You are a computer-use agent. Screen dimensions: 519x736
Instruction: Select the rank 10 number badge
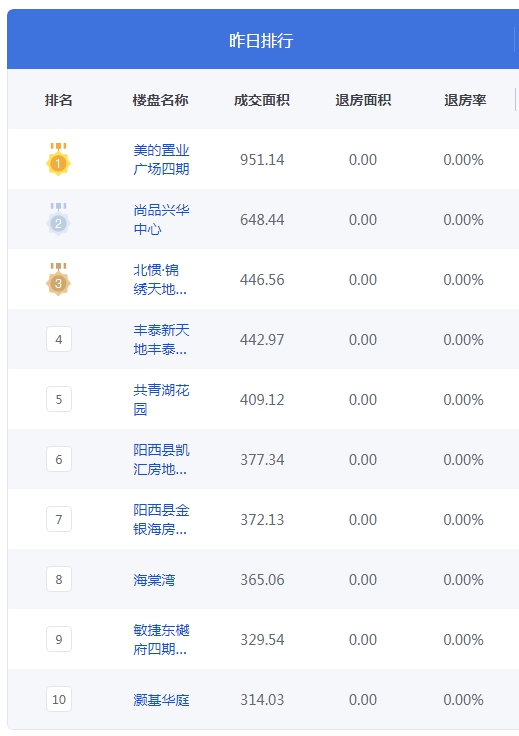(x=59, y=700)
